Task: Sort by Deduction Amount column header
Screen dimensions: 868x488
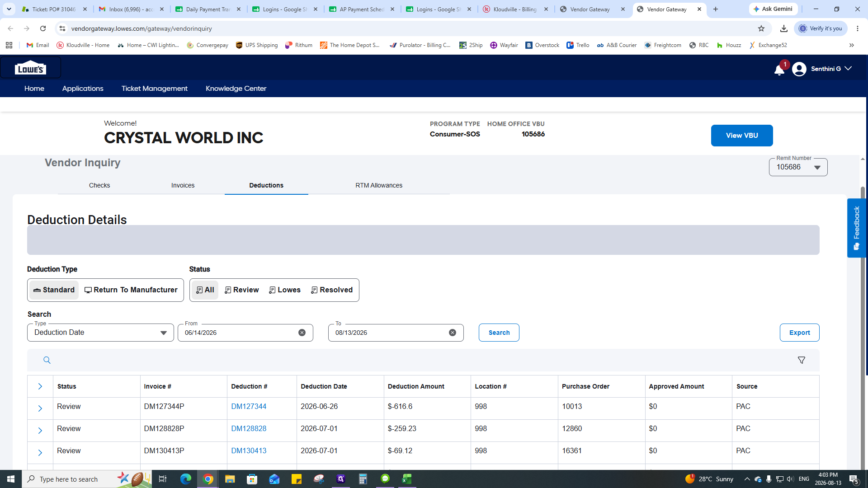Action: [416, 386]
